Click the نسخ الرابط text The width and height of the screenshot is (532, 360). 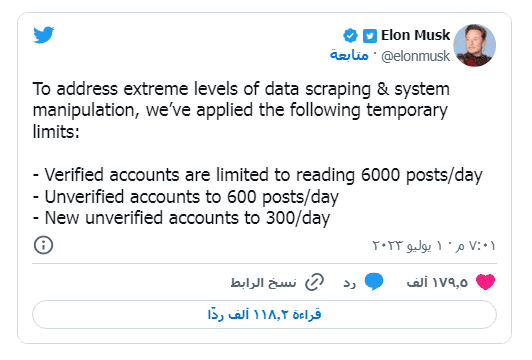click(x=264, y=282)
